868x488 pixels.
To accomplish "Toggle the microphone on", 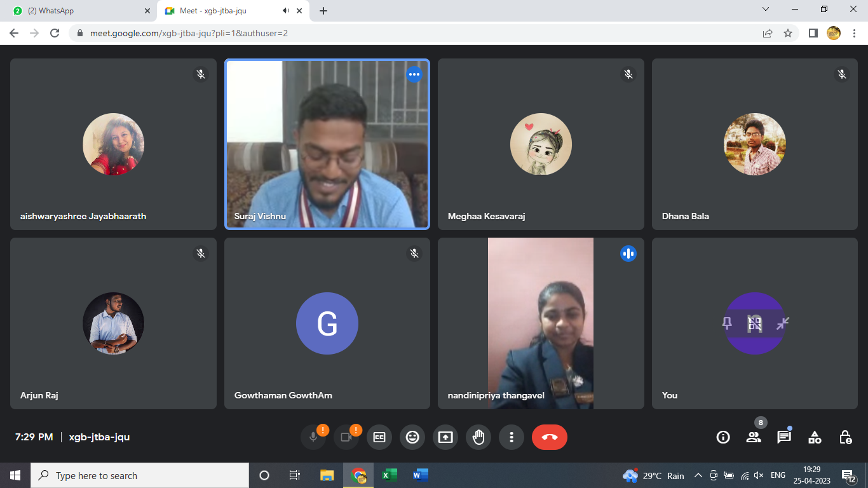I will coord(313,437).
